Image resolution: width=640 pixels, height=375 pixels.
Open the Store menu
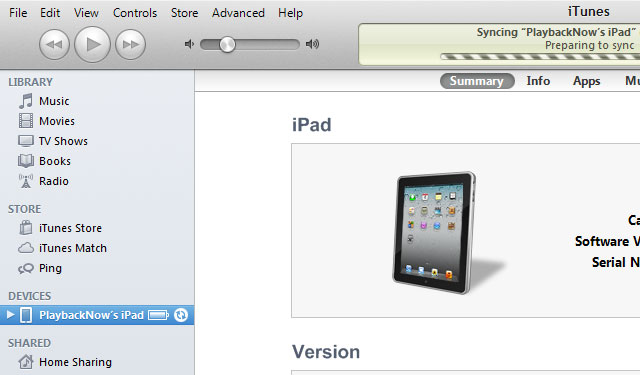click(x=184, y=13)
